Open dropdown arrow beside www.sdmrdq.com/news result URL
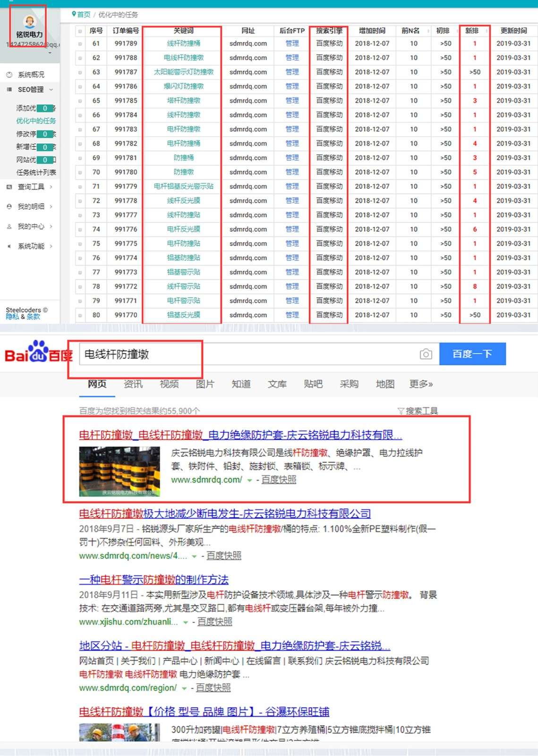This screenshot has width=538, height=756. (194, 556)
